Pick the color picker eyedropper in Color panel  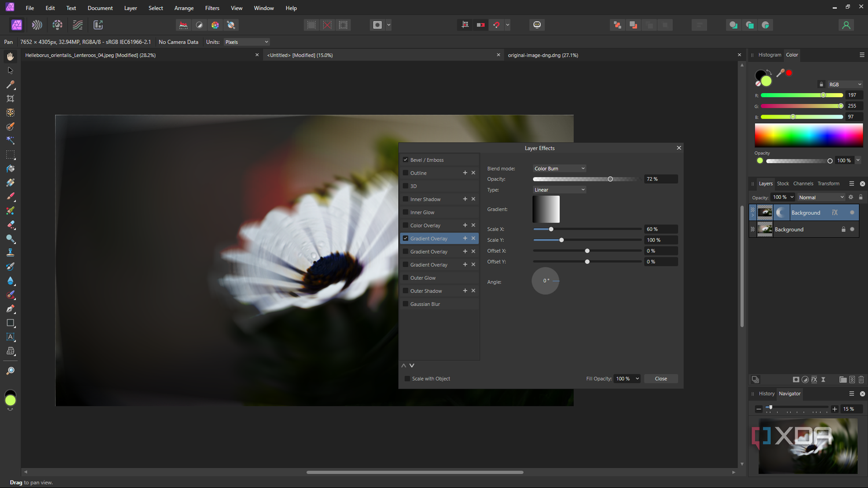[x=781, y=73]
